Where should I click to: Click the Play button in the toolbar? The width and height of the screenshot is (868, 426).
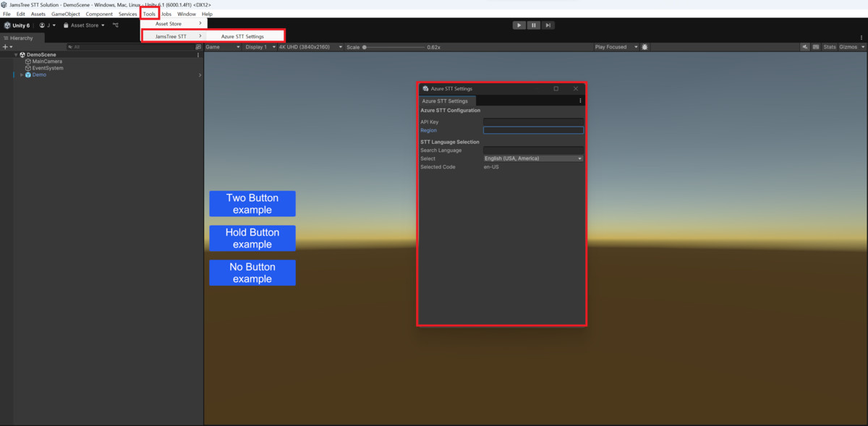(x=519, y=25)
